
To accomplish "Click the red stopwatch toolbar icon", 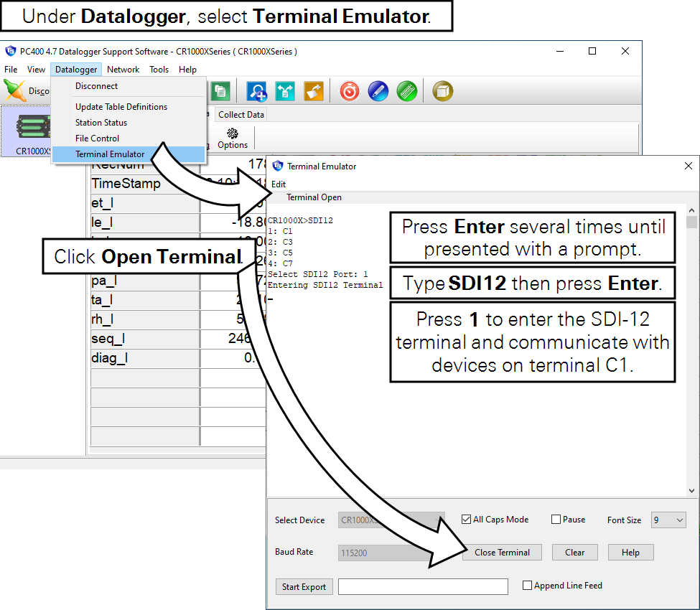I will [350, 91].
